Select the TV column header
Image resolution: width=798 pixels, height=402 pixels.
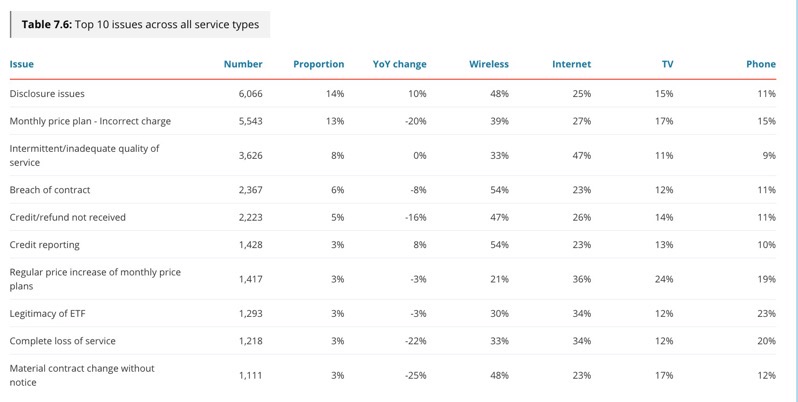pyautogui.click(x=667, y=64)
